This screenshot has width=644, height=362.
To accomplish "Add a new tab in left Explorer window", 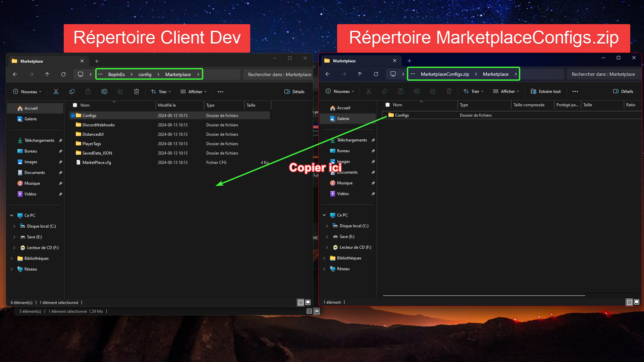I will tap(97, 61).
